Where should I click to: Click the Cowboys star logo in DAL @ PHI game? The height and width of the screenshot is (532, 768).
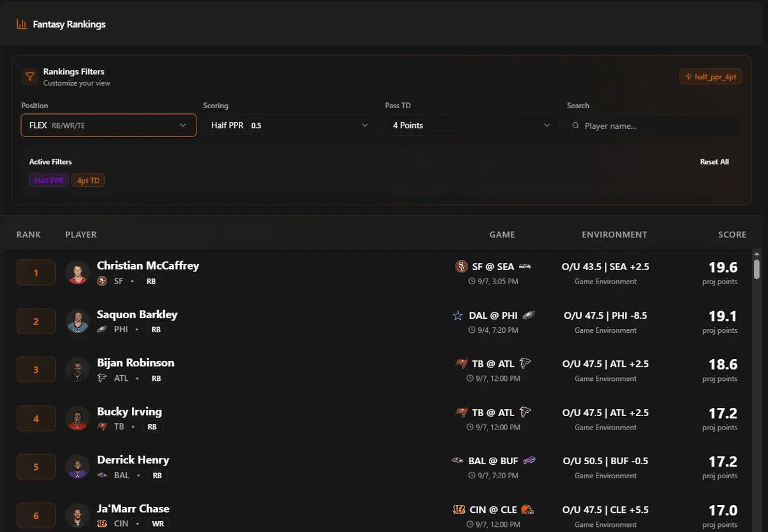458,316
